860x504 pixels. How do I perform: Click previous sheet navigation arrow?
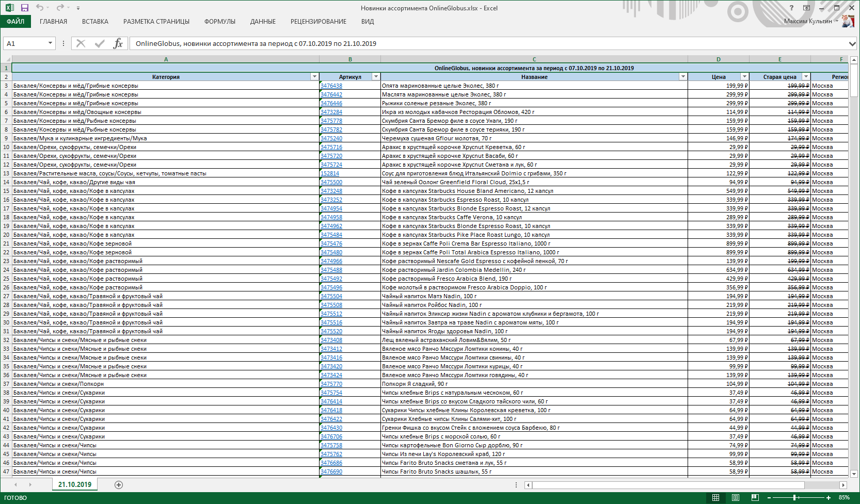pyautogui.click(x=15, y=484)
